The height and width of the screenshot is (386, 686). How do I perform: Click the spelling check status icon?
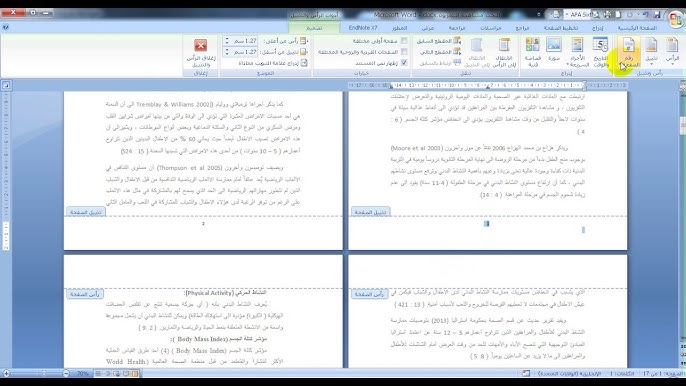tap(526, 373)
